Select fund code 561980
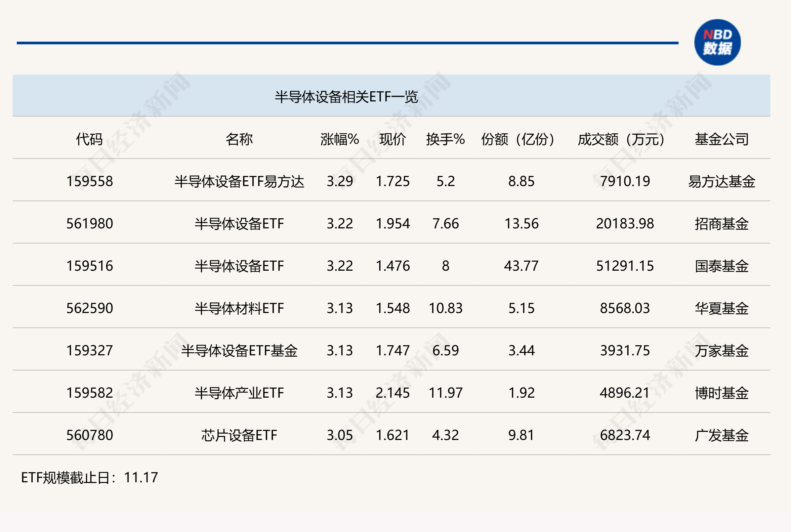Image resolution: width=791 pixels, height=532 pixels. pyautogui.click(x=89, y=224)
